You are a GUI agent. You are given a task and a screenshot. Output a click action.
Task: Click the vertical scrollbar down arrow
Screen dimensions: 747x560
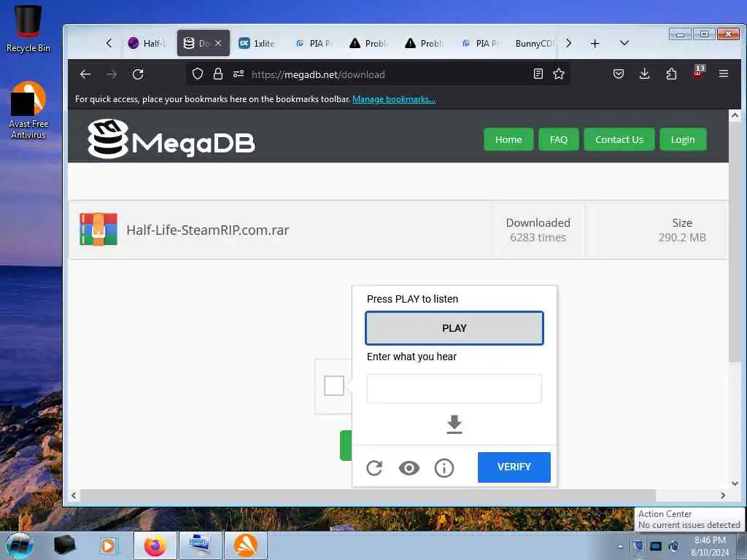tap(735, 483)
